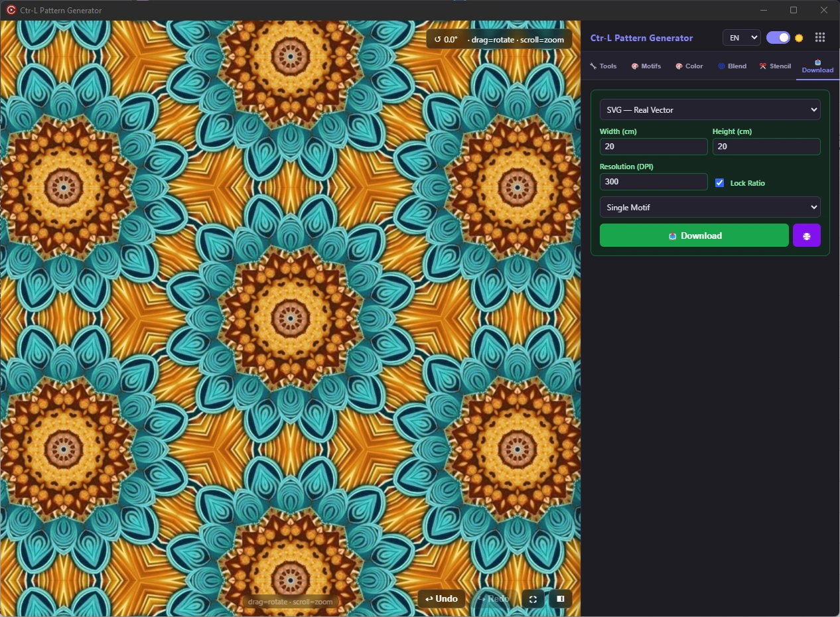The height and width of the screenshot is (617, 840).
Task: Click the Resolution (DPI) input field
Action: (654, 182)
